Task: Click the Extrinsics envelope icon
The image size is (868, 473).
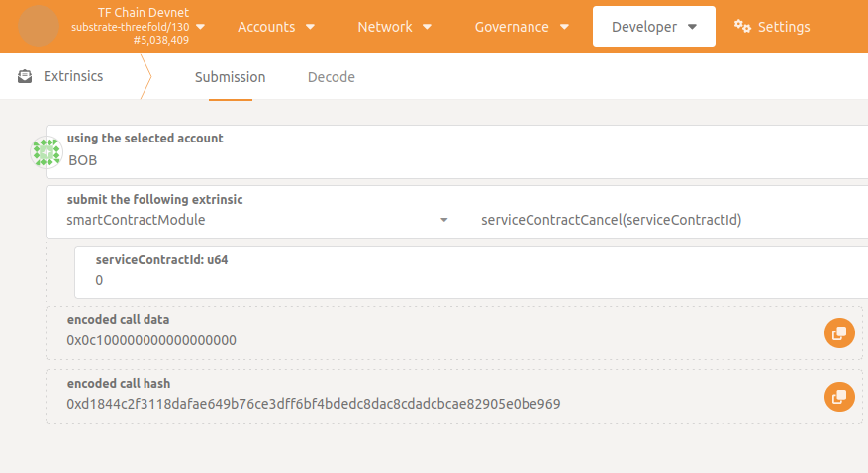Action: [x=25, y=76]
